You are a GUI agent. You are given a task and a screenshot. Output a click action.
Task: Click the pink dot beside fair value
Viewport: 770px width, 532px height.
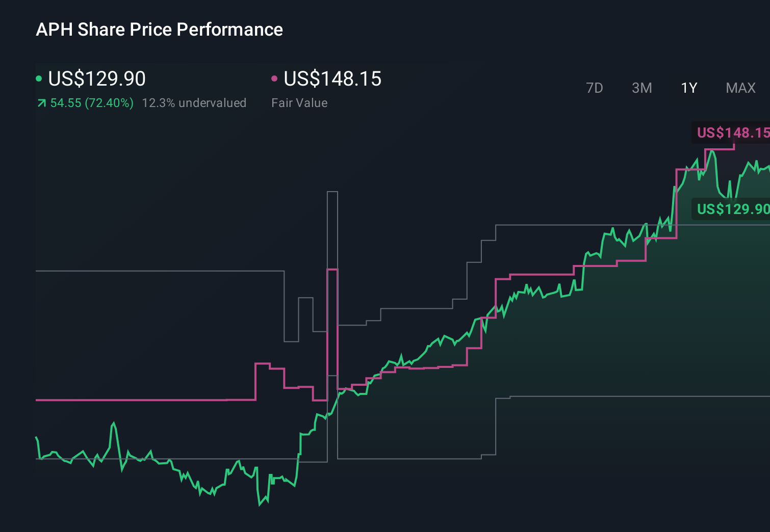tap(274, 78)
